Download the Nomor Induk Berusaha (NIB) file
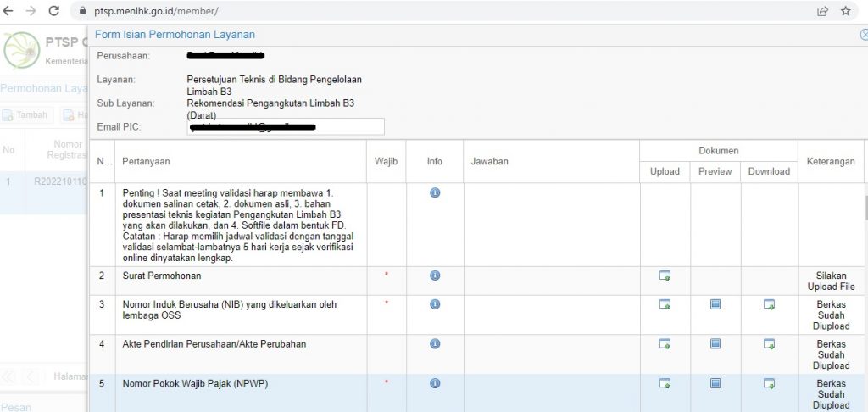Image resolution: width=868 pixels, height=412 pixels. (769, 303)
